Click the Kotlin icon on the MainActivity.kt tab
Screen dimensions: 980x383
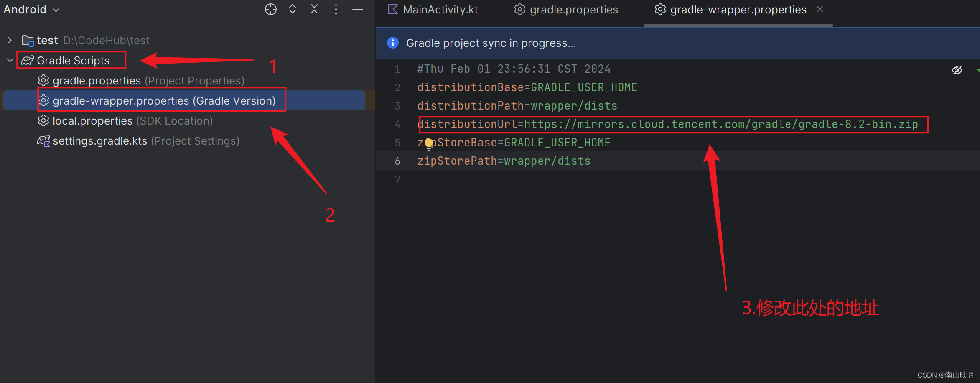tap(392, 9)
